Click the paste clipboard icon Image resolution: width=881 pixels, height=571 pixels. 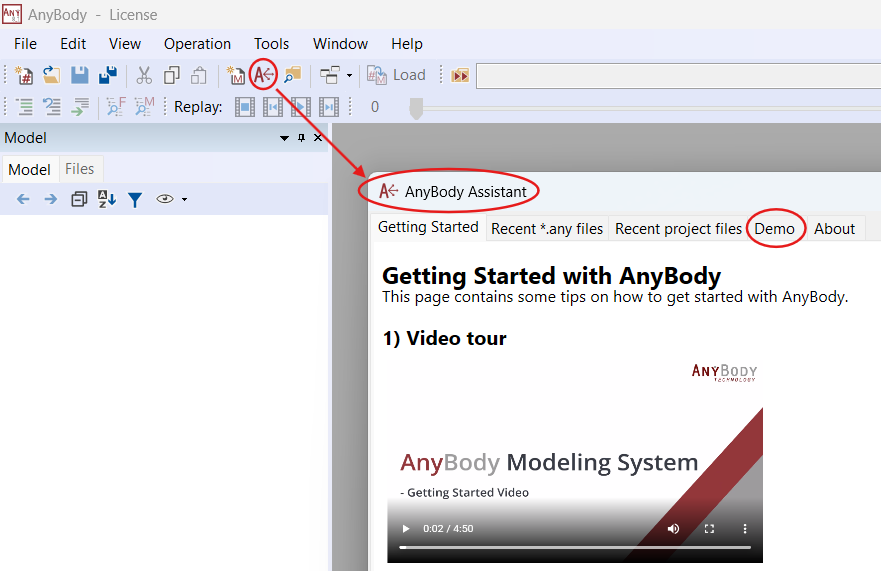coord(199,75)
